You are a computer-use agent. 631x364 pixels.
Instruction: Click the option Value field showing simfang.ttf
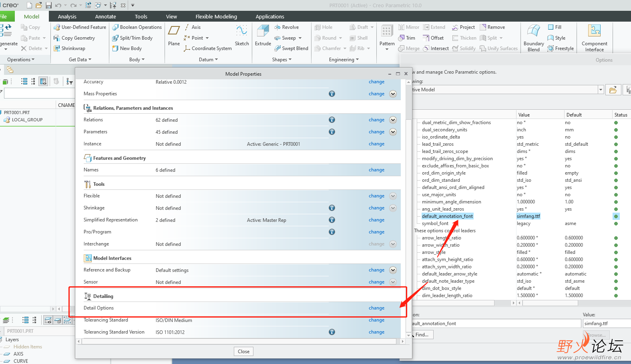pos(607,324)
